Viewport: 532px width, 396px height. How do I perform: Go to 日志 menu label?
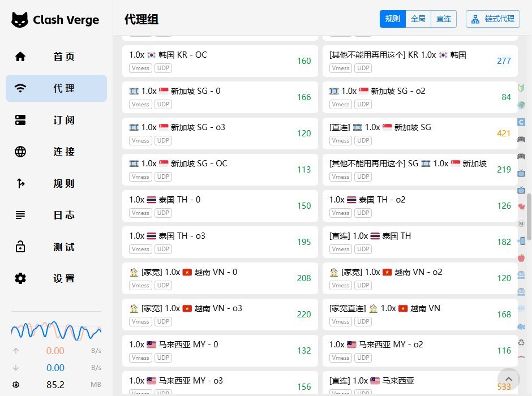[64, 215]
